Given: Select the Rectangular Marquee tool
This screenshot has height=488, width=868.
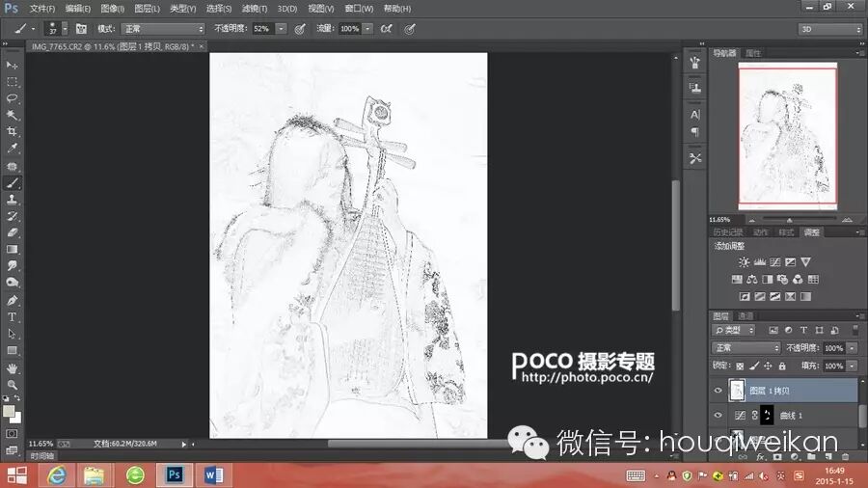Looking at the screenshot, I should tap(12, 82).
